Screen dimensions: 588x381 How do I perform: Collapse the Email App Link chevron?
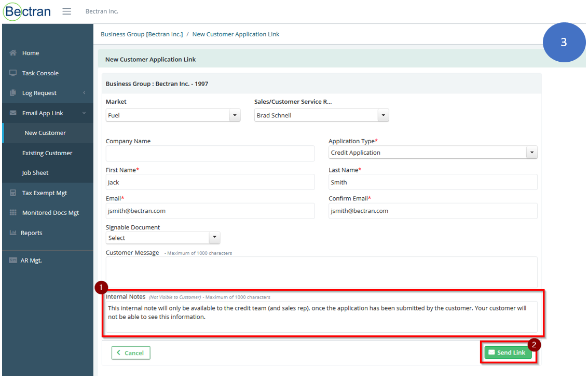84,113
